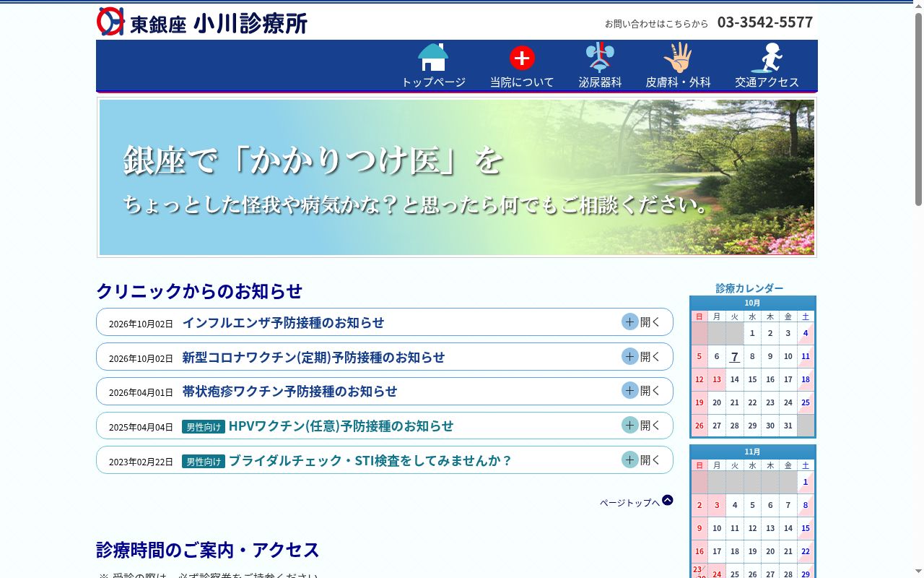
Task: Click 新型コロナワクチン(定期)予防接種のお知らせ title
Action: (313, 357)
